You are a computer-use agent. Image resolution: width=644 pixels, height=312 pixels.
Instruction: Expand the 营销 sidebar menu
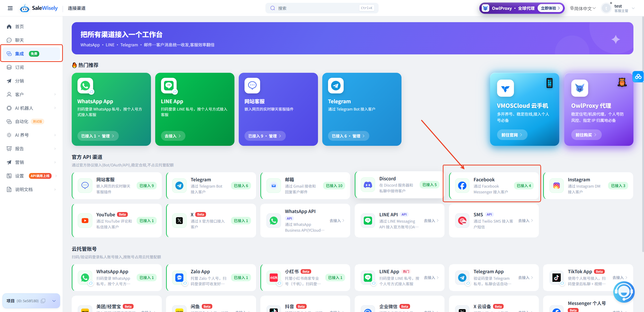[x=31, y=162]
